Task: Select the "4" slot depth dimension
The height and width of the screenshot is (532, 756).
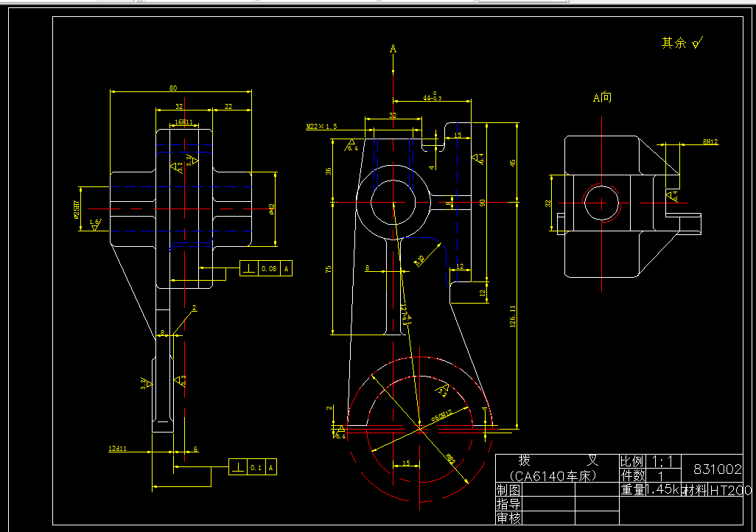Action: [x=432, y=167]
